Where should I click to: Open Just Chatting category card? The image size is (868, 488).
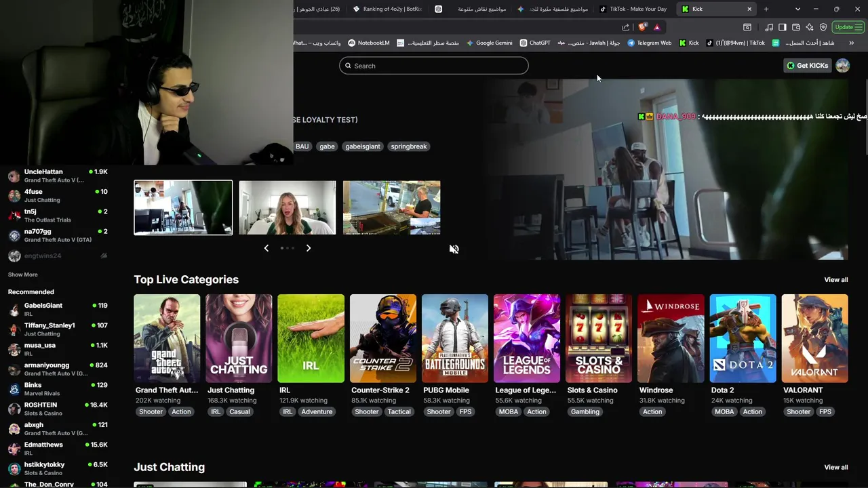(x=239, y=338)
